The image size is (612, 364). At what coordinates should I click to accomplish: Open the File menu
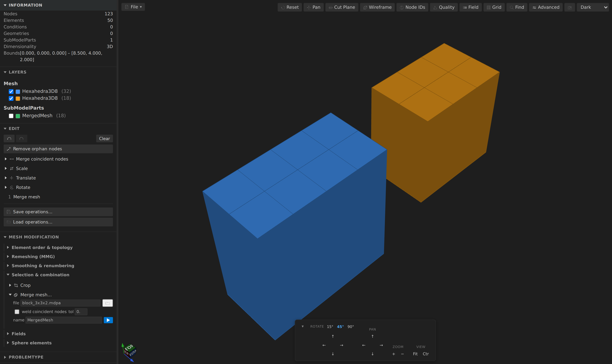tap(133, 7)
